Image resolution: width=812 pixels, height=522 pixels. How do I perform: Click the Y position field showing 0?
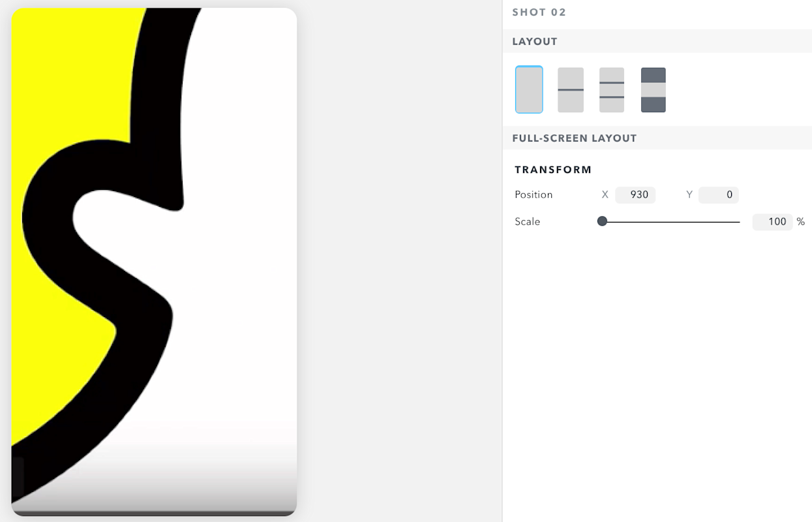718,194
